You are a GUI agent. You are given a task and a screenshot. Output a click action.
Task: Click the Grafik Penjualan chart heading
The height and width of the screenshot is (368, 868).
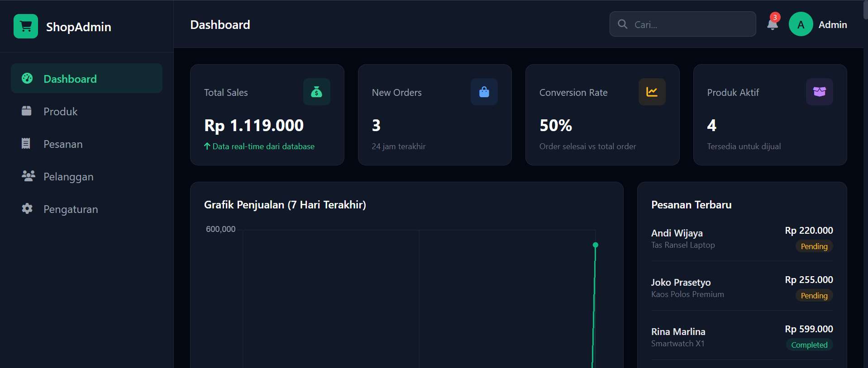coord(285,205)
